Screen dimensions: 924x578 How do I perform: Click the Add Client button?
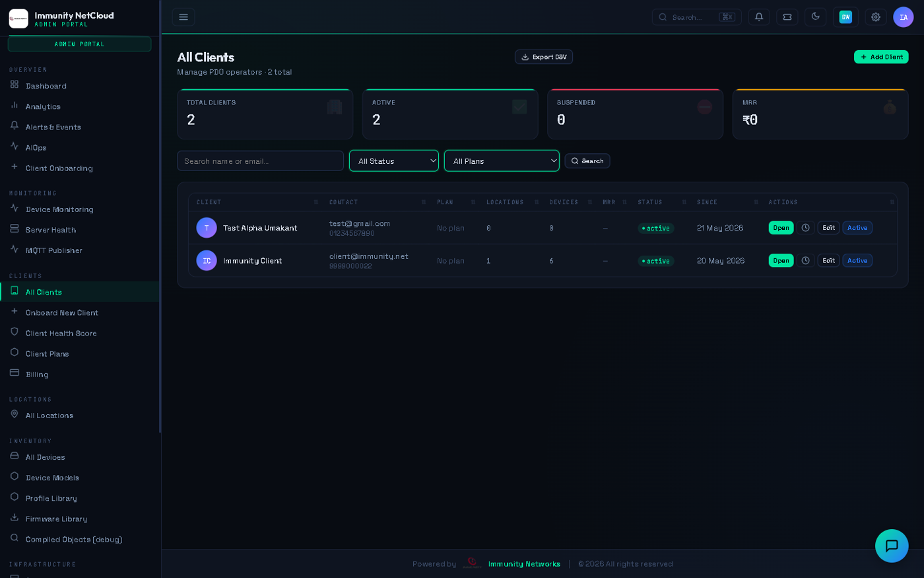coord(881,57)
